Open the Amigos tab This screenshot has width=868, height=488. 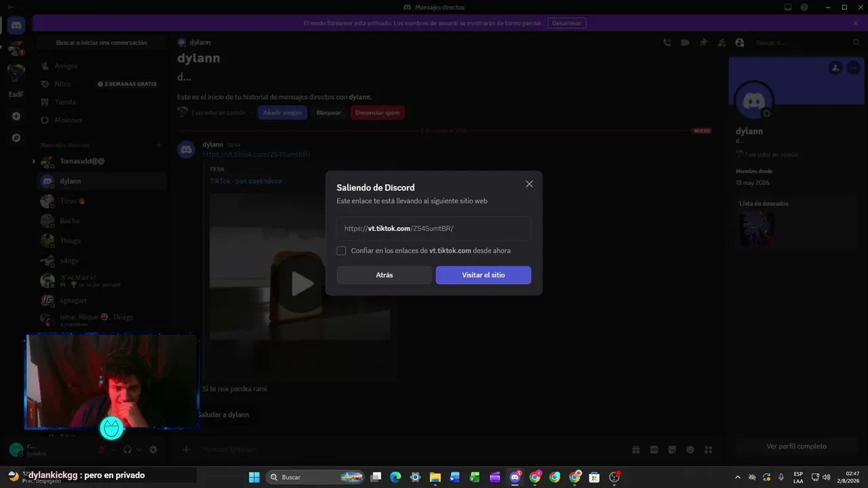click(102, 66)
